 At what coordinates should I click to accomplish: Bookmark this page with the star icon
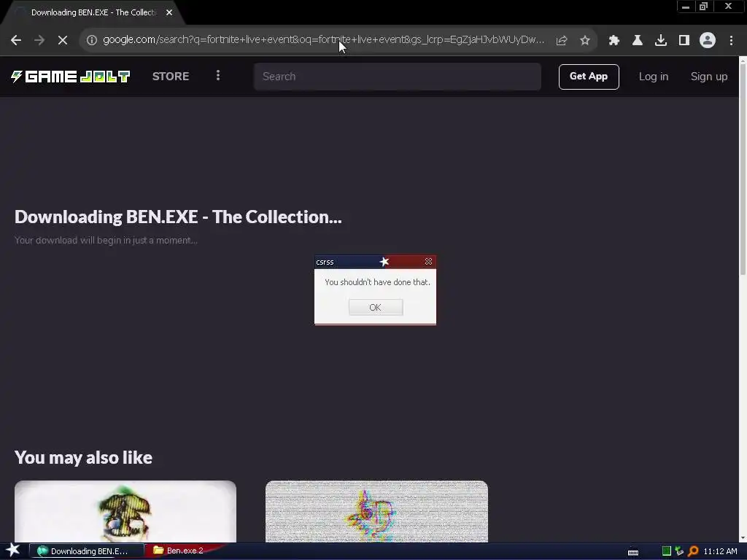tap(585, 41)
